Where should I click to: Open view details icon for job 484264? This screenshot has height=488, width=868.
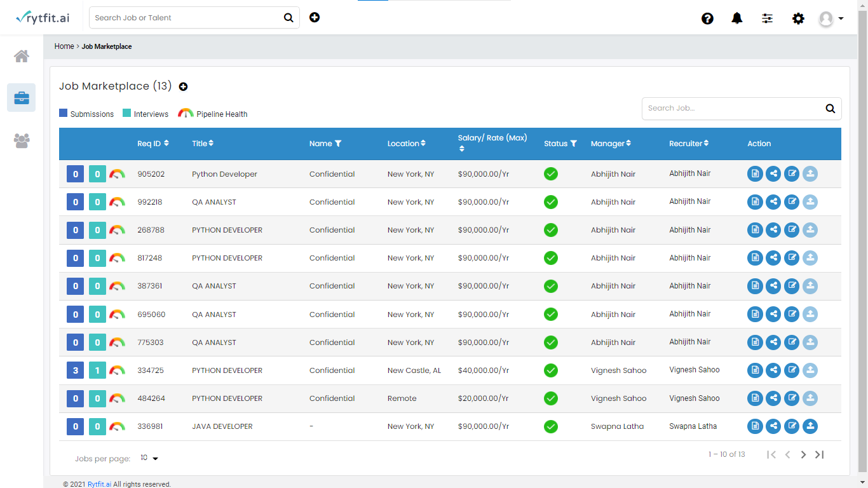755,398
